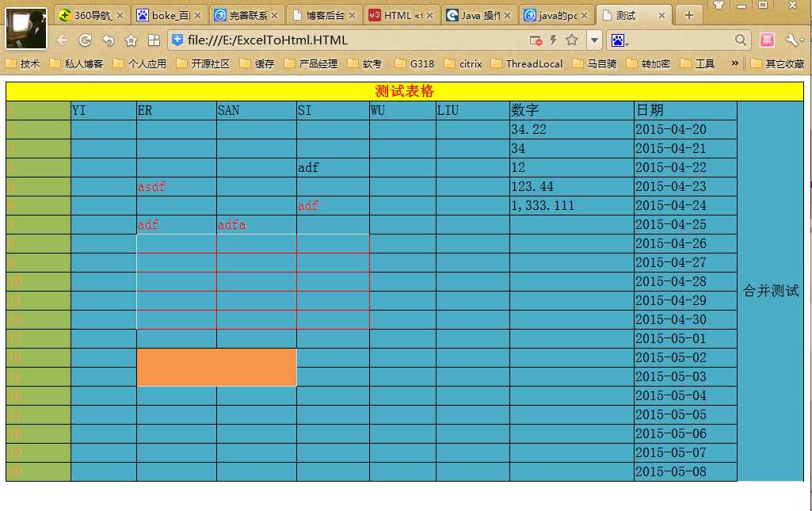The width and height of the screenshot is (812, 511).
Task: Close the 博客后台 tab
Action: tap(353, 16)
